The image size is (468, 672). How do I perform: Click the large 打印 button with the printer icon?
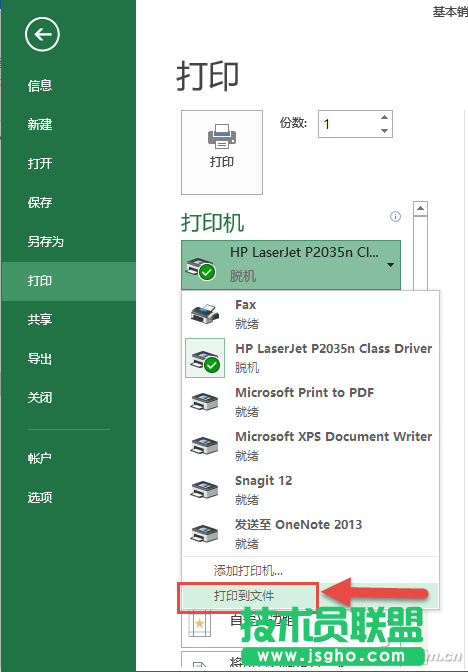pyautogui.click(x=222, y=152)
